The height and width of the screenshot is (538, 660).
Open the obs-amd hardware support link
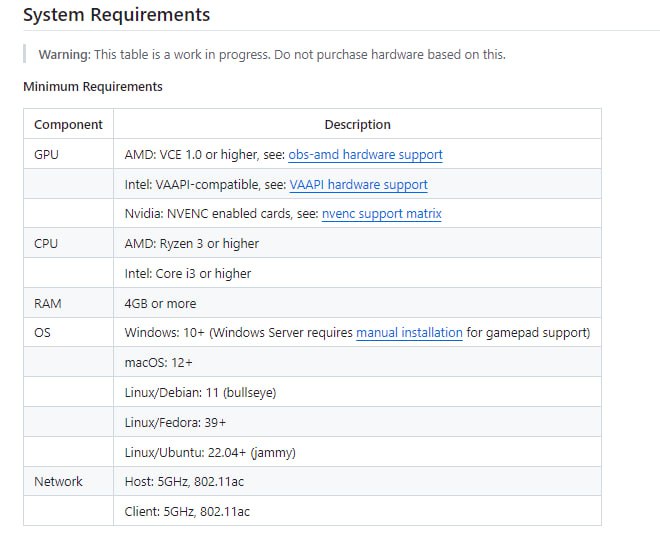click(x=365, y=155)
